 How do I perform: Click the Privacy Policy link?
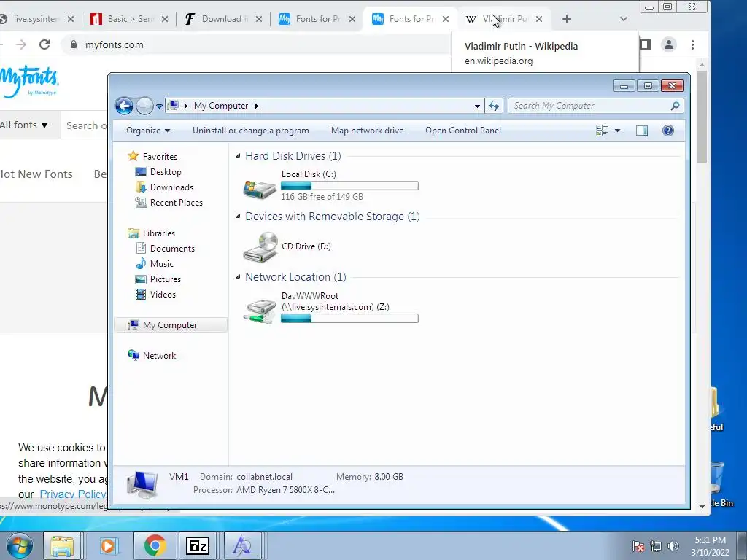tap(73, 494)
